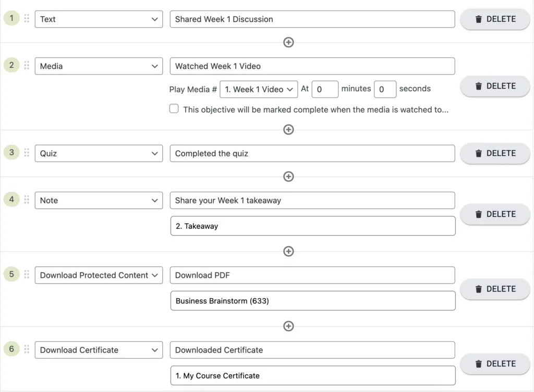The image size is (534, 392).
Task: Click the minutes field for media playback
Action: pyautogui.click(x=325, y=89)
